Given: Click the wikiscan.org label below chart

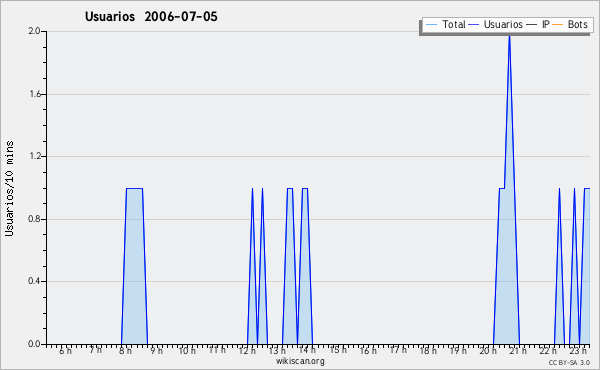Looking at the screenshot, I should pyautogui.click(x=300, y=361).
